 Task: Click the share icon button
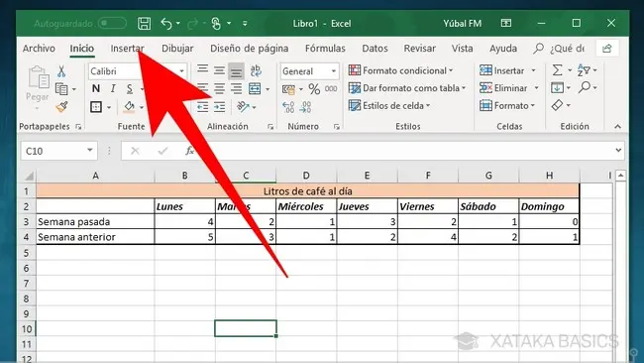pos(607,49)
